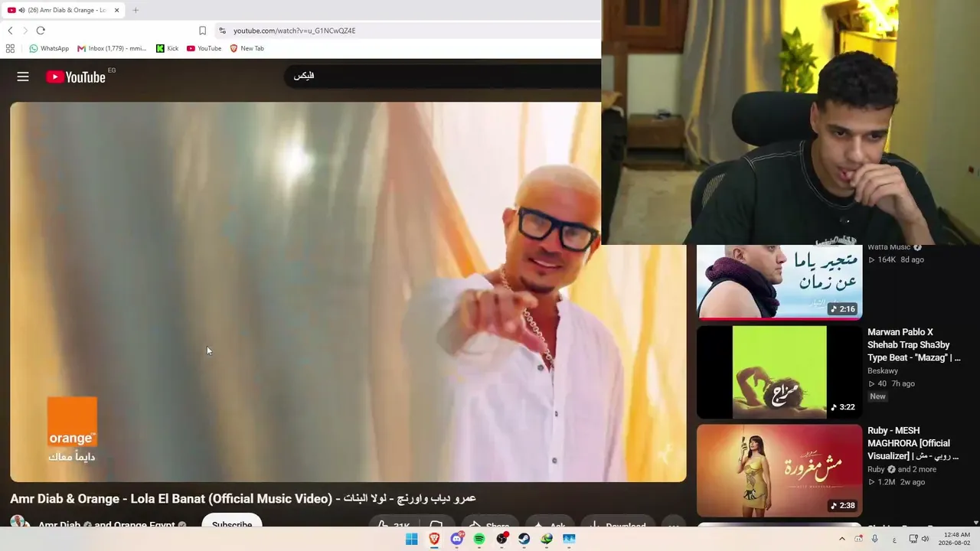Pause the Lola El Banat video player
The image size is (980, 551).
(348, 292)
